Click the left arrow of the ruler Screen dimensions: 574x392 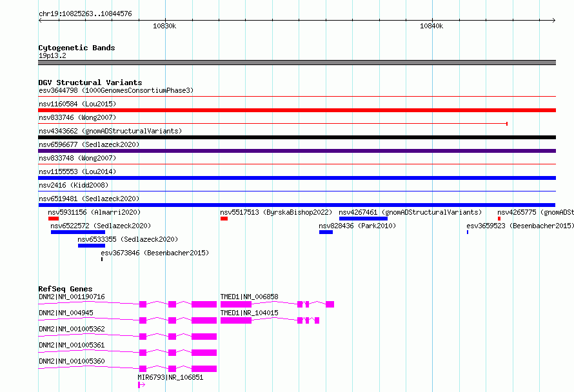tap(40, 20)
